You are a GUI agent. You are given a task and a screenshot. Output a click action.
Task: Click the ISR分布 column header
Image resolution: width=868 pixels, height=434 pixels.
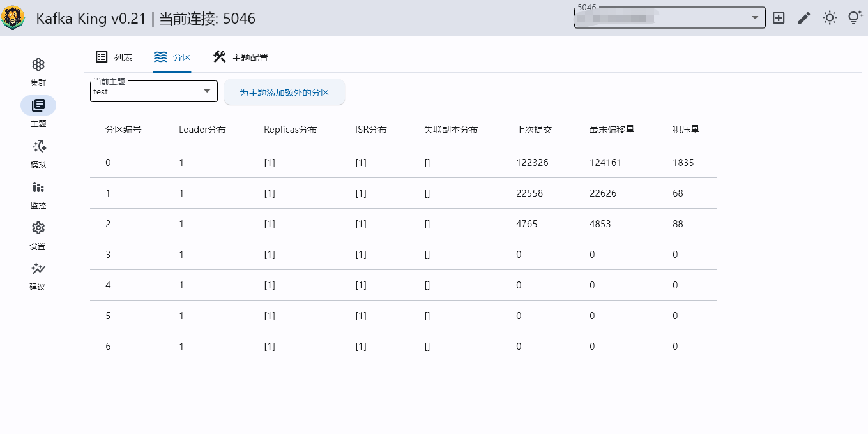pyautogui.click(x=371, y=130)
